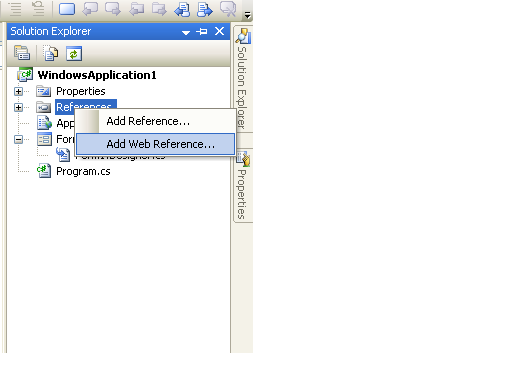Close the Solution Explorer panel
The width and height of the screenshot is (512, 384).
coord(219,31)
